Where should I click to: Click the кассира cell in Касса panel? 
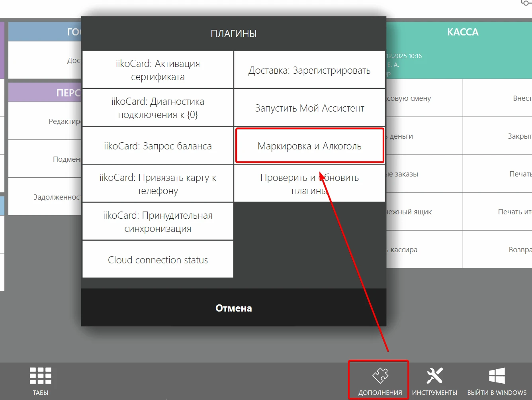[424, 249]
